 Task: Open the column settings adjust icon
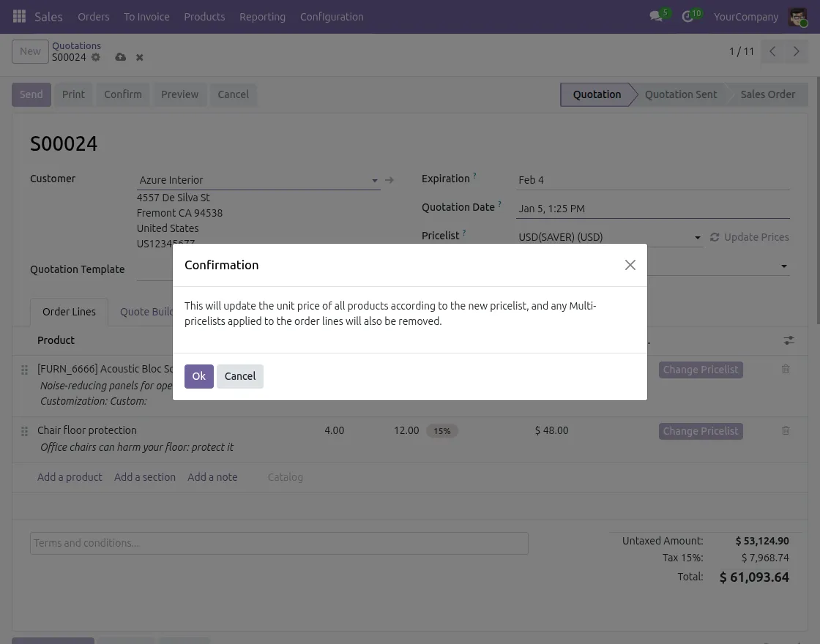pos(789,340)
